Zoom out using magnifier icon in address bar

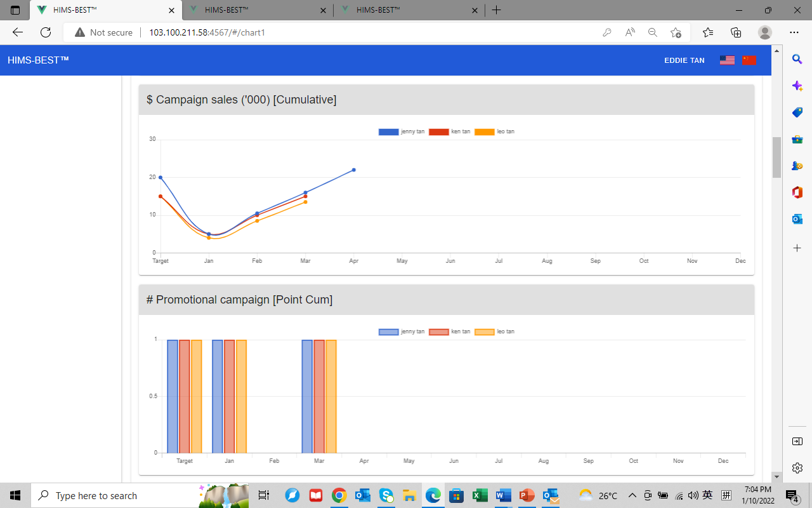(x=652, y=32)
